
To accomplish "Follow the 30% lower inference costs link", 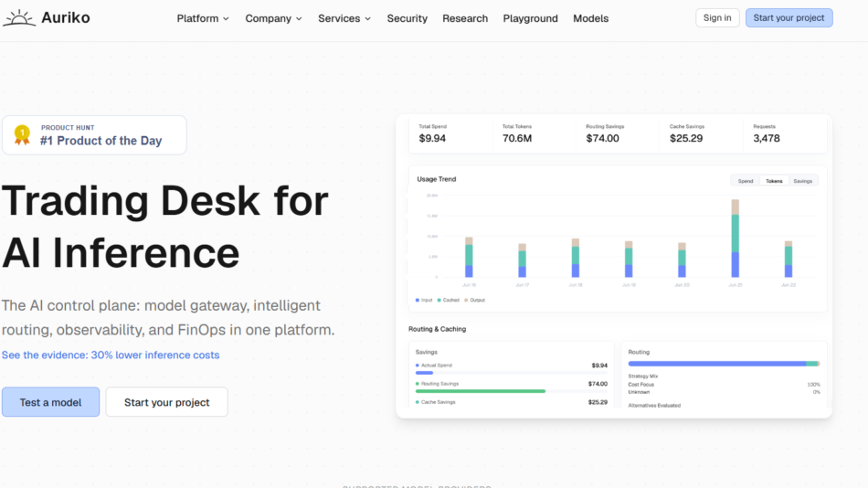I will pos(111,355).
